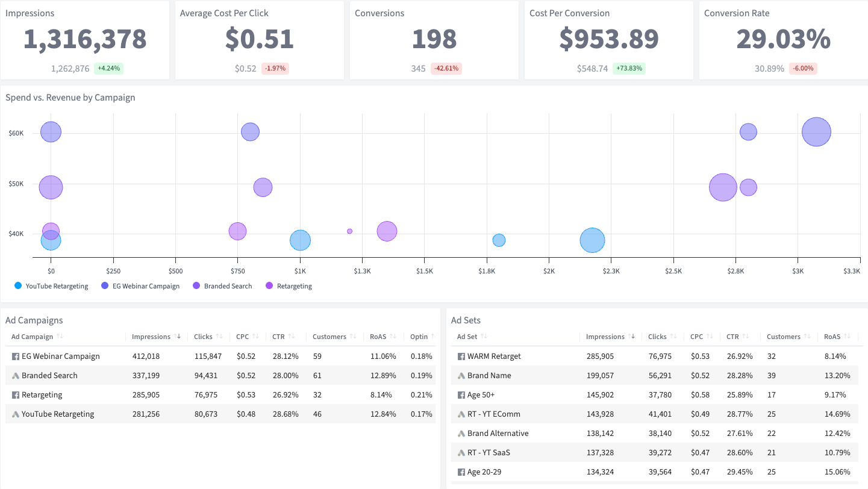Open the Brand Alternative ad set name

point(498,433)
